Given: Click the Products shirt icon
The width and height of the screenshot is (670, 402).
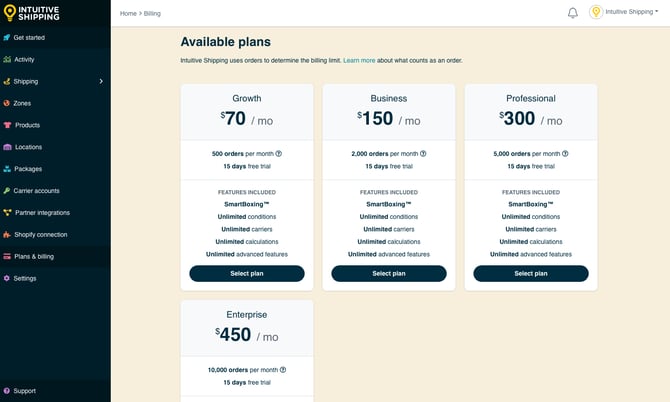Looking at the screenshot, I should tap(7, 125).
